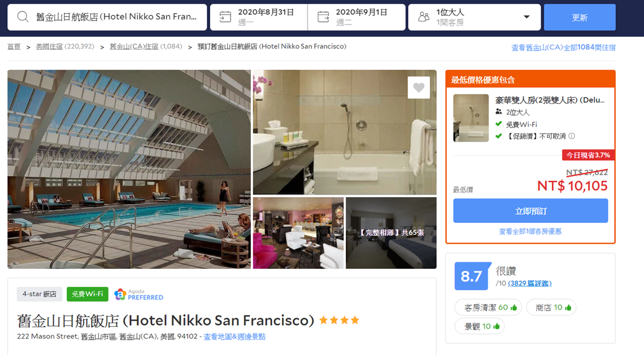The width and height of the screenshot is (644, 355).
Task: Open the 3829 篇評鑑 reviews link
Action: pyautogui.click(x=529, y=283)
